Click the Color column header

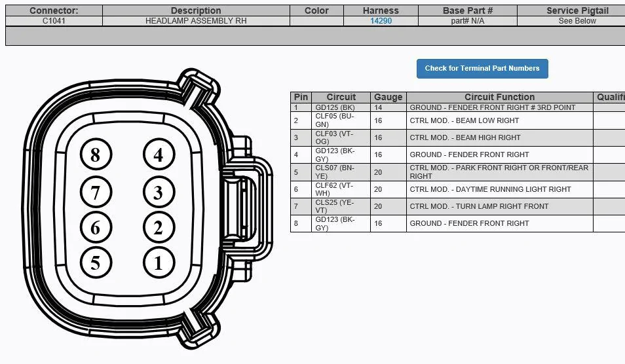[x=316, y=10]
